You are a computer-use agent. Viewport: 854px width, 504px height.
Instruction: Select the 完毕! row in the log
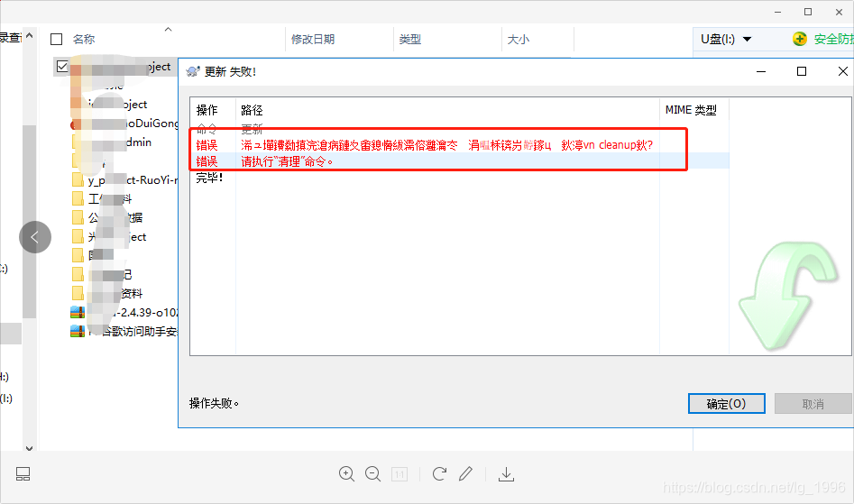coord(459,178)
